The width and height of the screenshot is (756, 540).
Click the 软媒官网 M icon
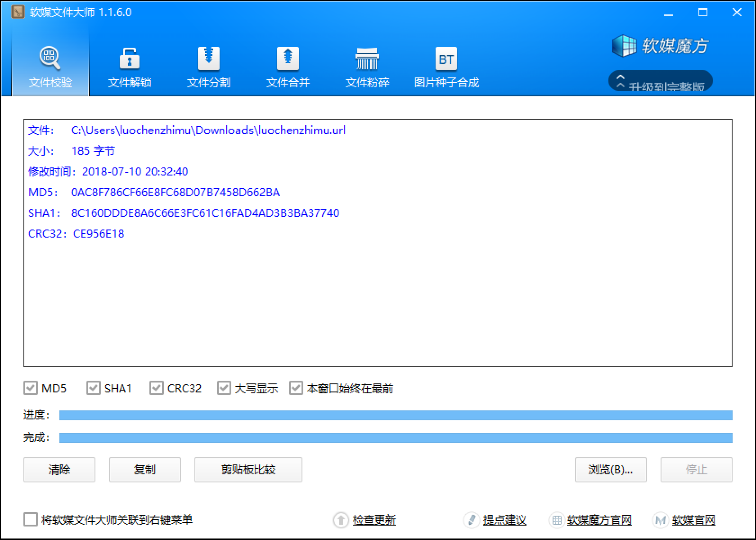(660, 520)
